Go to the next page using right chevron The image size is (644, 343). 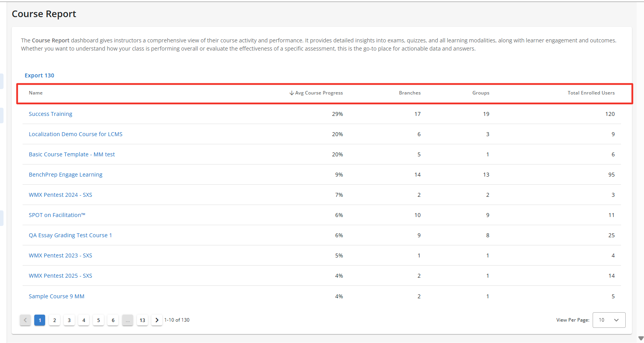click(x=157, y=320)
